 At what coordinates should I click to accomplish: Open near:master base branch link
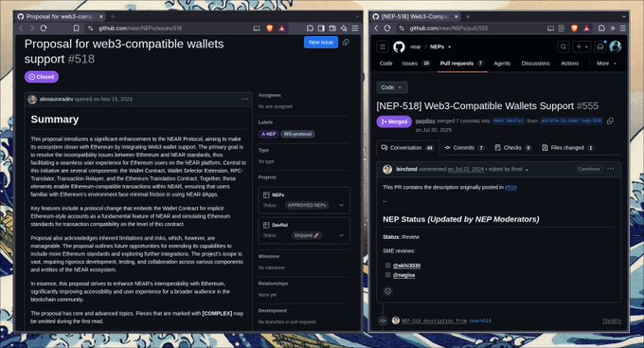pos(508,120)
